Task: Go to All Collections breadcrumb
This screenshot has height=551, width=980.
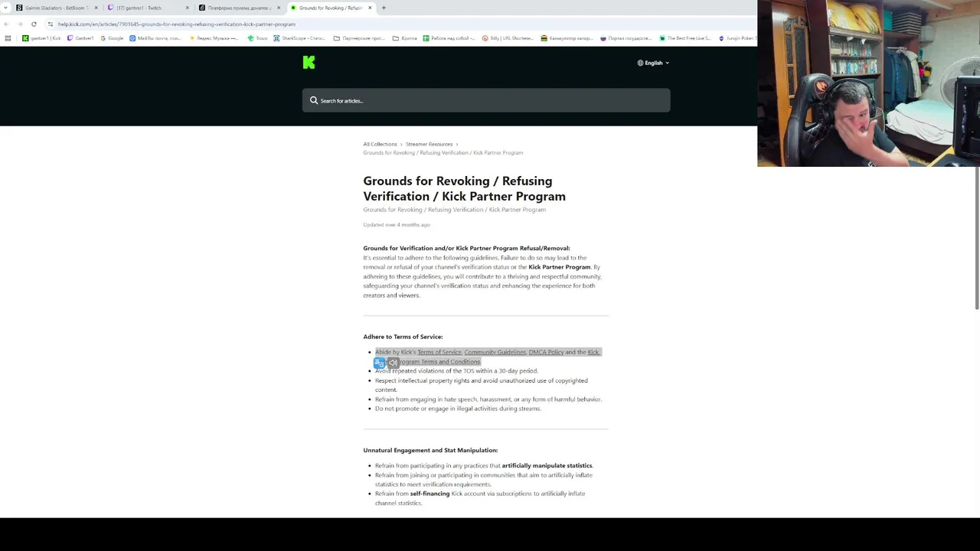Action: coord(380,144)
